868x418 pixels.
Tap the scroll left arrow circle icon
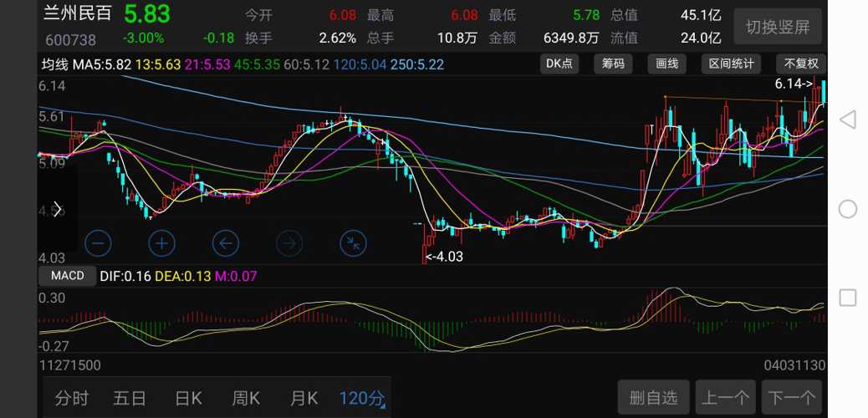click(x=226, y=243)
